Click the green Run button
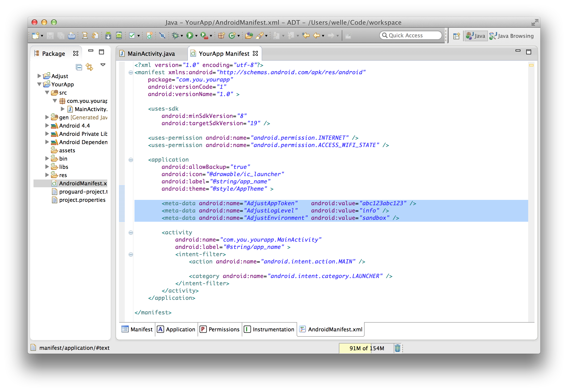This screenshot has width=568, height=392. 190,36
